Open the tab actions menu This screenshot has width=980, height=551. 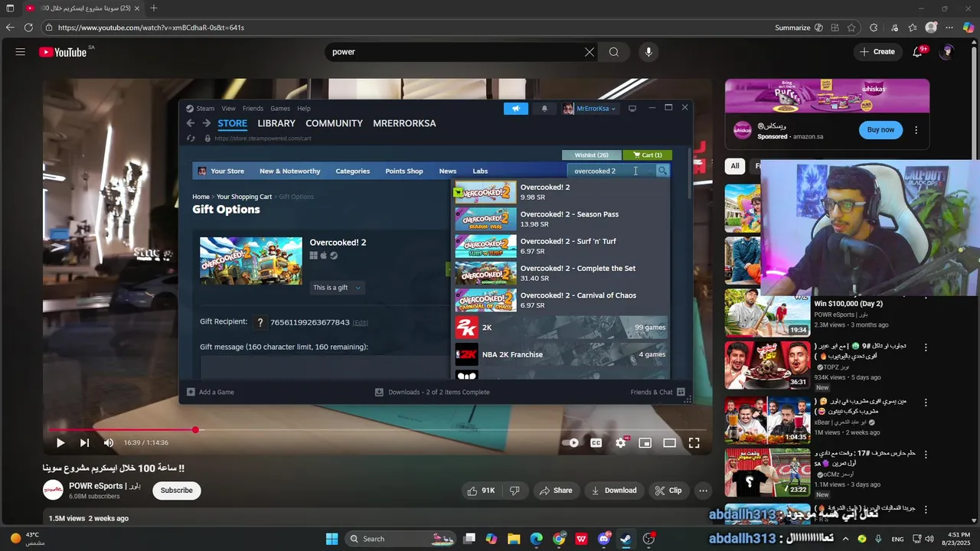click(10, 8)
